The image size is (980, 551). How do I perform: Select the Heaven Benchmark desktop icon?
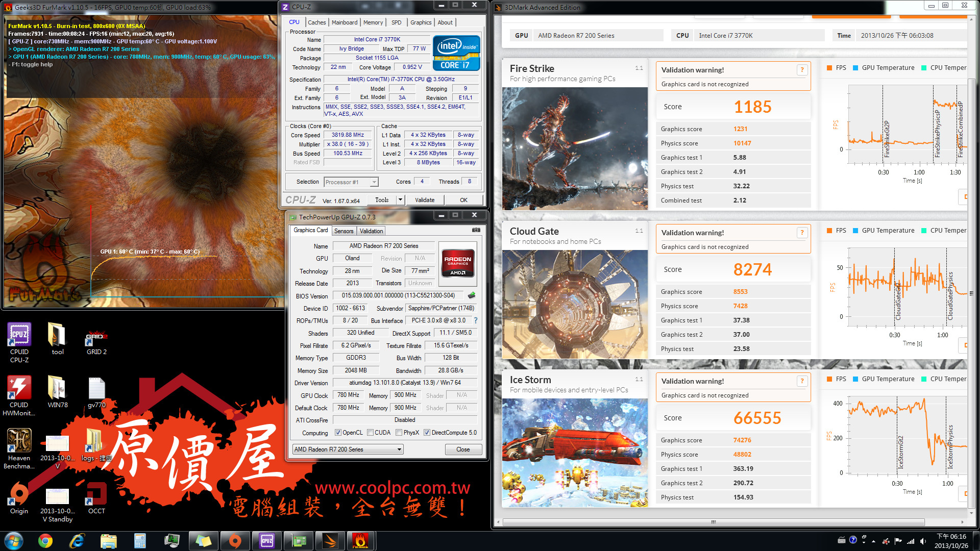[19, 449]
